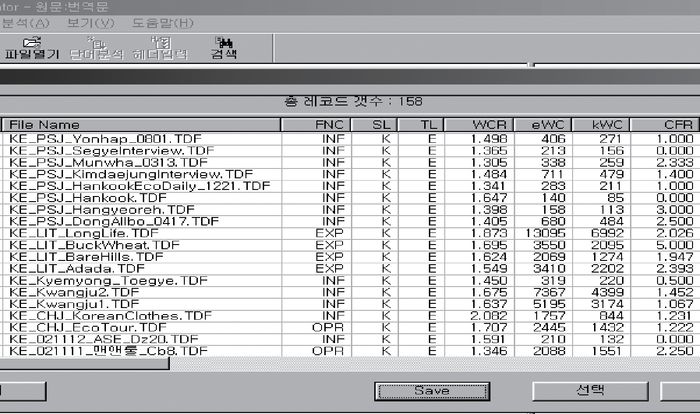Click eWC value 7367 in Kwangju2 row
Screen dimensions: 700x414
(x=550, y=292)
